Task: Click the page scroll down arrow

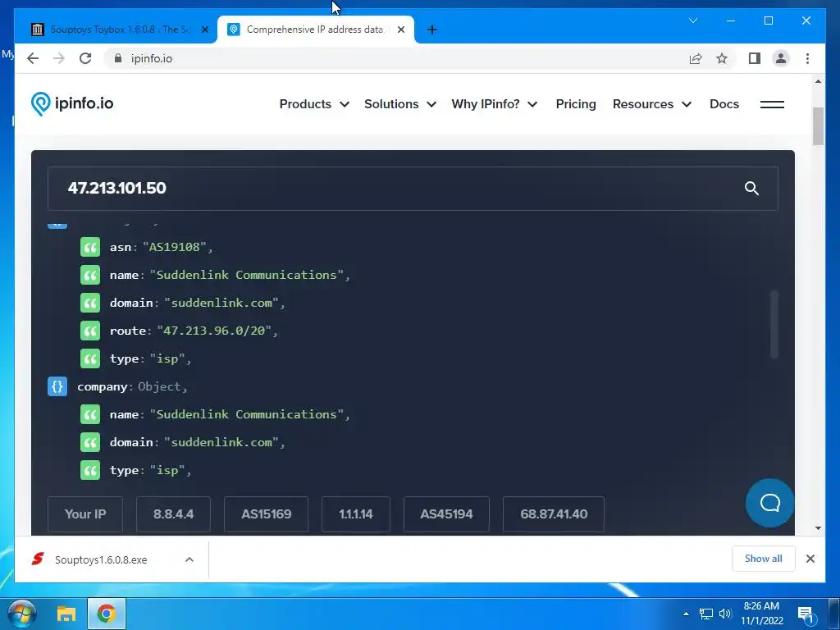Action: pos(818,528)
